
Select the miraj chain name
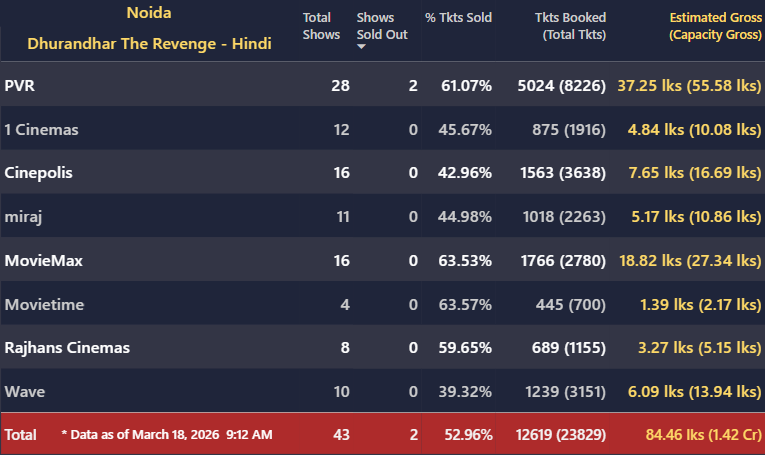point(23,217)
